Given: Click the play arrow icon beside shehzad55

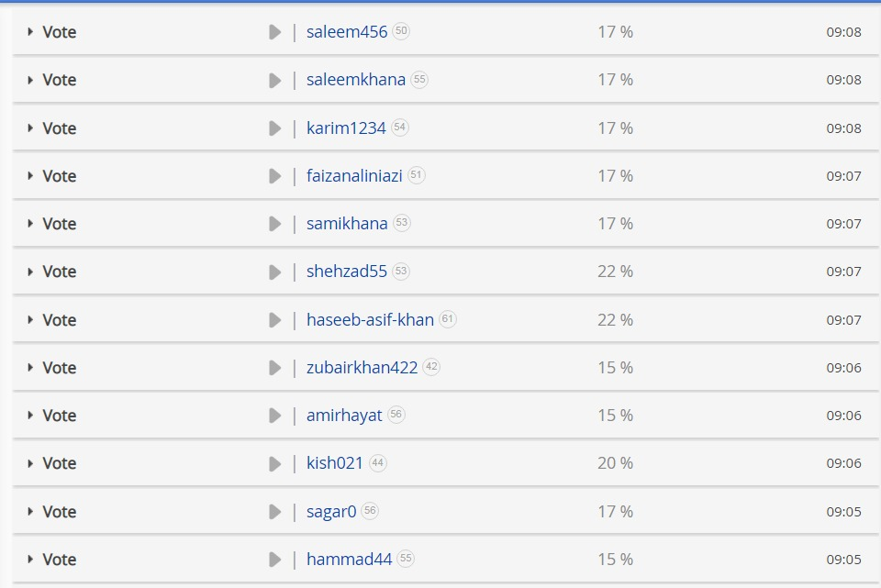Looking at the screenshot, I should pyautogui.click(x=274, y=272).
